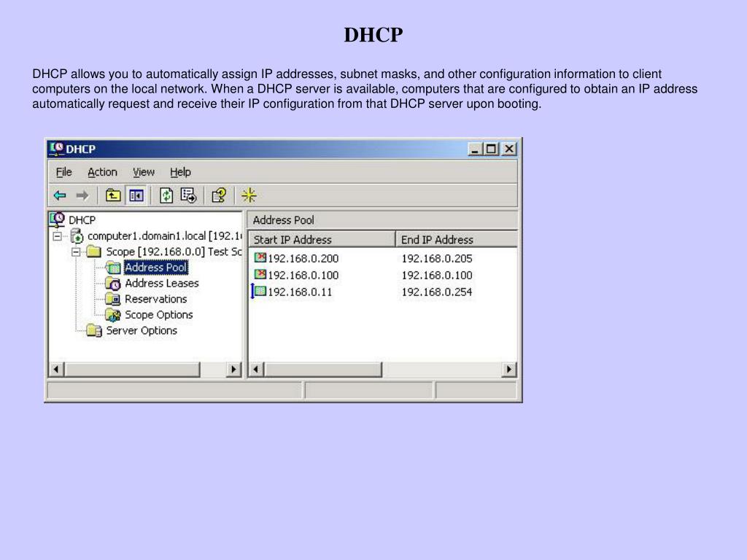747x560 pixels.
Task: Click address range icon beside 192.168.0.11
Action: click(260, 291)
